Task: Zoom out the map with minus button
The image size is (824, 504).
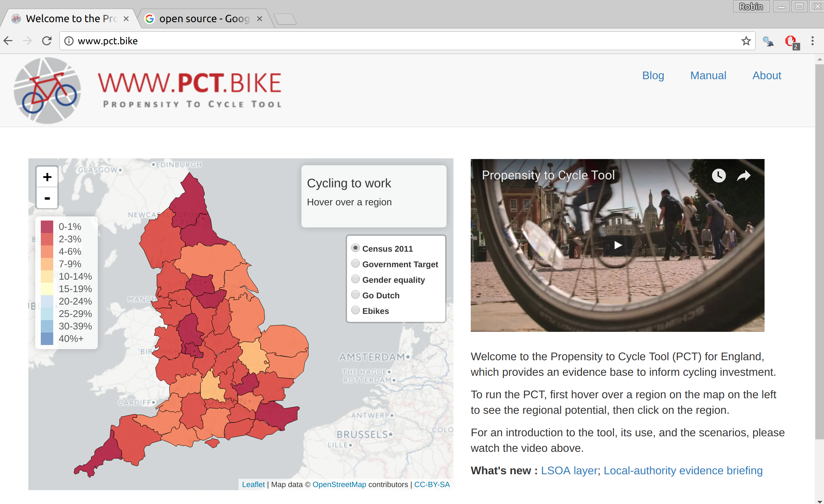Action: tap(47, 198)
